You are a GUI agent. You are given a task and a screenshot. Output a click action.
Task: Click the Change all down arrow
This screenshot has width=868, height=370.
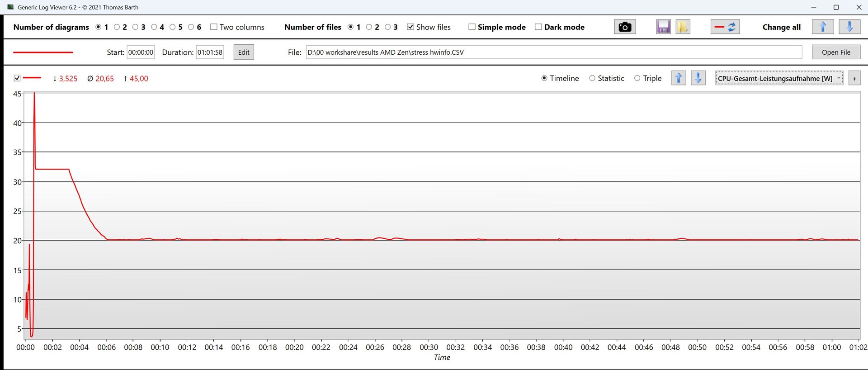(849, 27)
